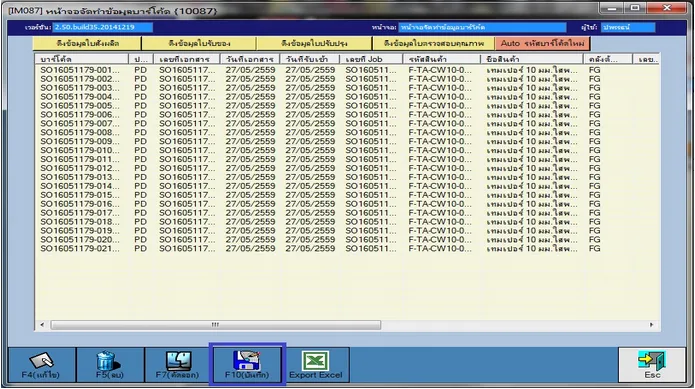Click FG cell in row SO16051179-001
The height and width of the screenshot is (389, 695).
coord(594,70)
